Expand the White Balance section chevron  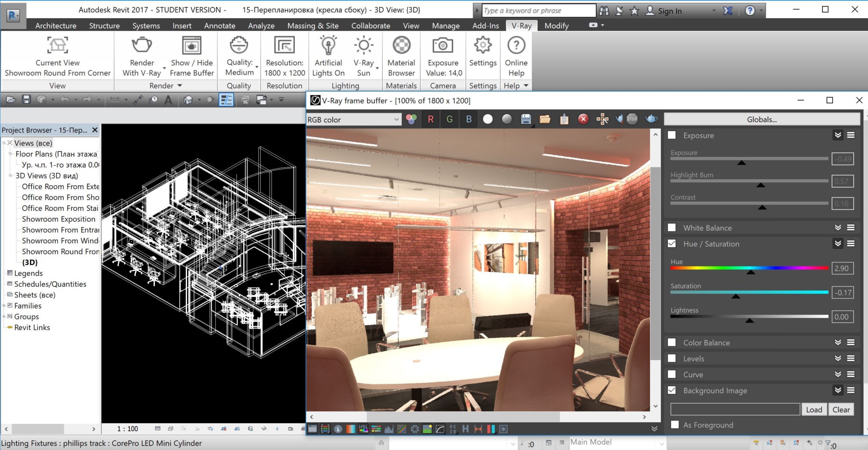point(838,228)
